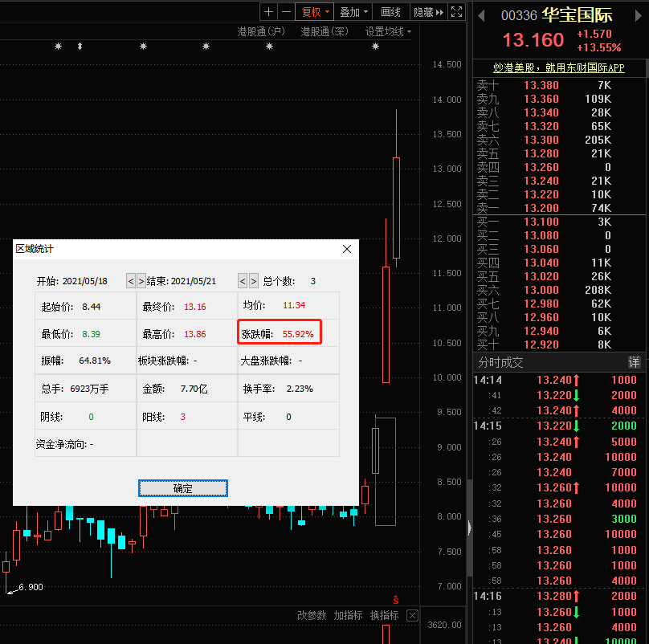Zoom in chart with plus icon

[x=268, y=12]
